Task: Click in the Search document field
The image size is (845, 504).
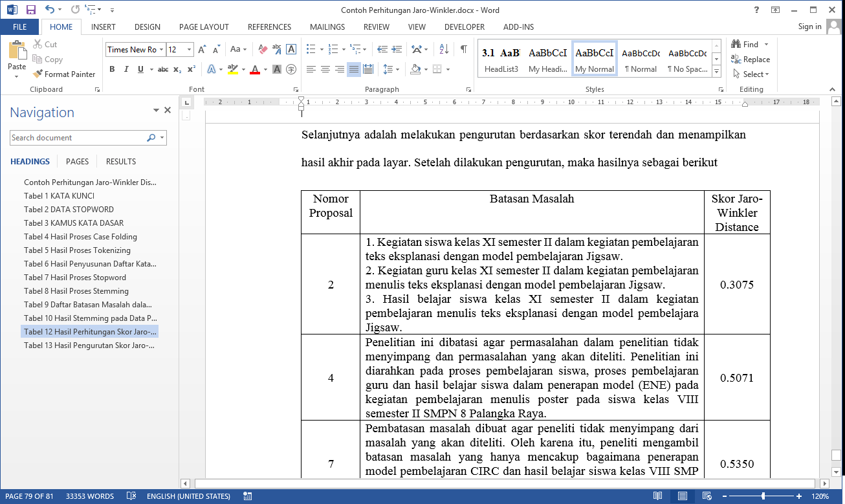Action: [78, 138]
